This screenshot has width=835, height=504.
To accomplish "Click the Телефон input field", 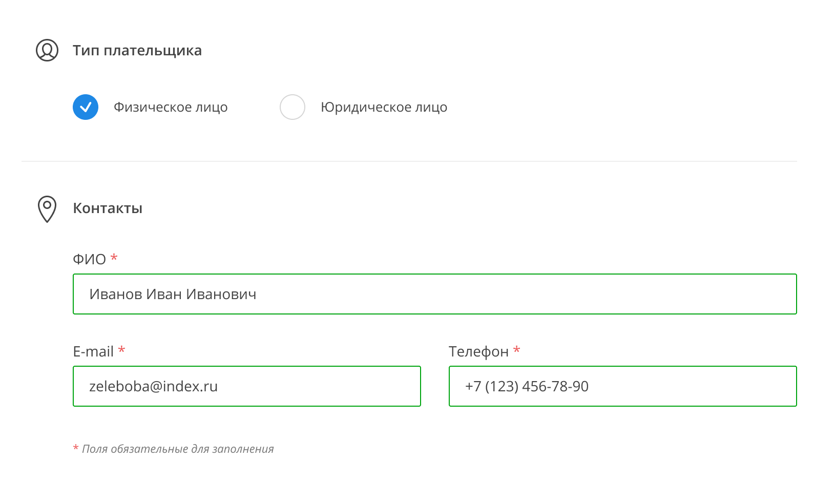I will tap(623, 386).
